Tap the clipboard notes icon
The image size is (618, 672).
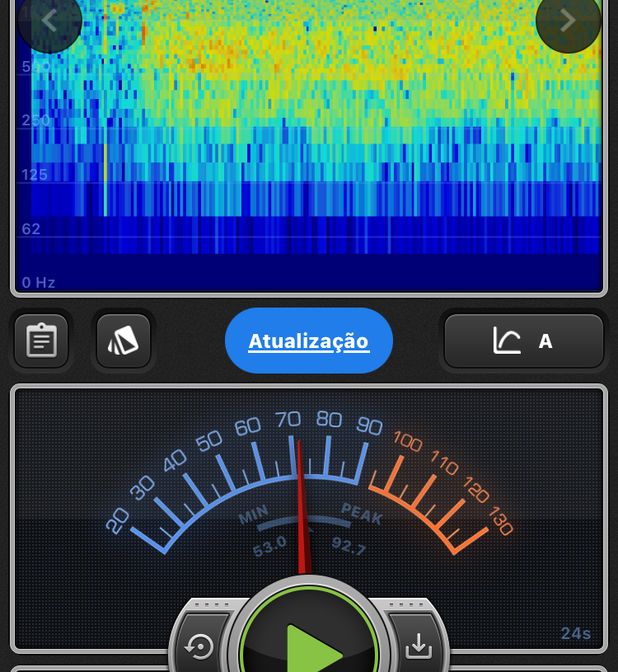(41, 341)
